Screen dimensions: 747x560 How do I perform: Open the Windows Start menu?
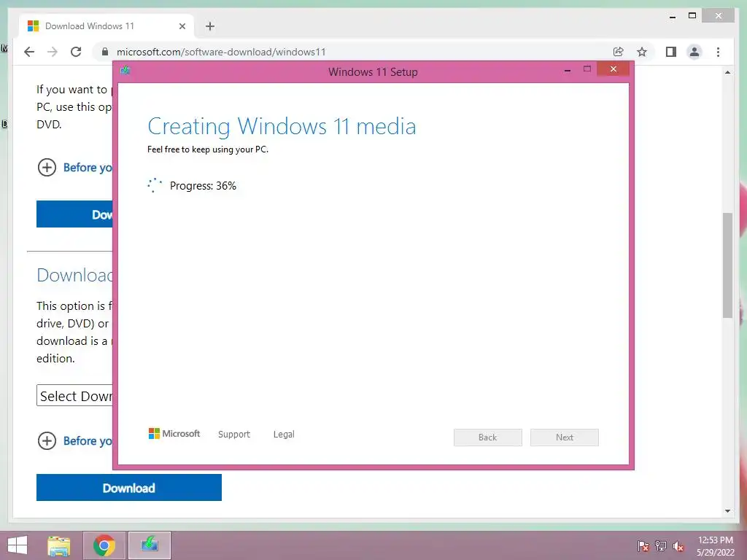pos(18,545)
